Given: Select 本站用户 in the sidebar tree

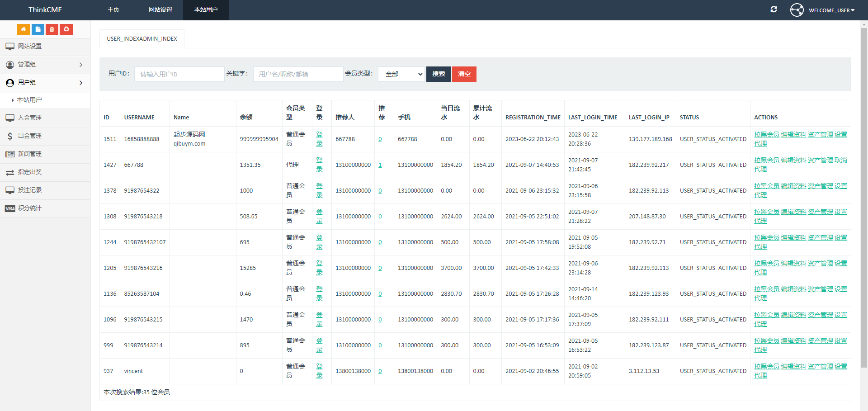Looking at the screenshot, I should click(x=29, y=100).
